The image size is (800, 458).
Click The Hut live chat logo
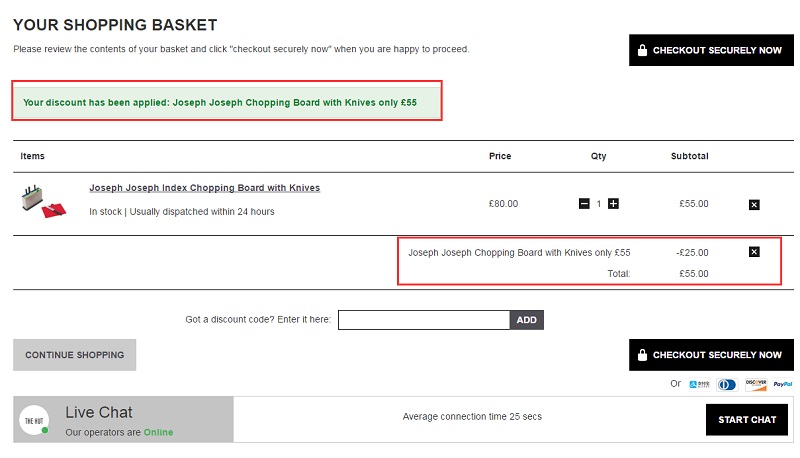pyautogui.click(x=34, y=420)
